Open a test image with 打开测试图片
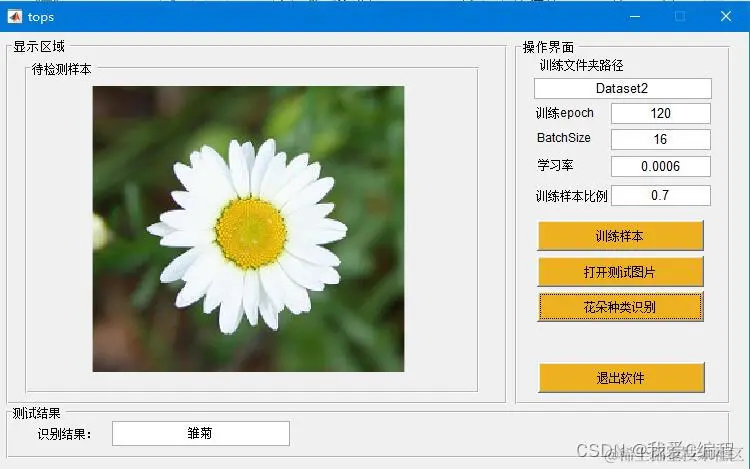Image resolution: width=750 pixels, height=469 pixels. click(620, 272)
